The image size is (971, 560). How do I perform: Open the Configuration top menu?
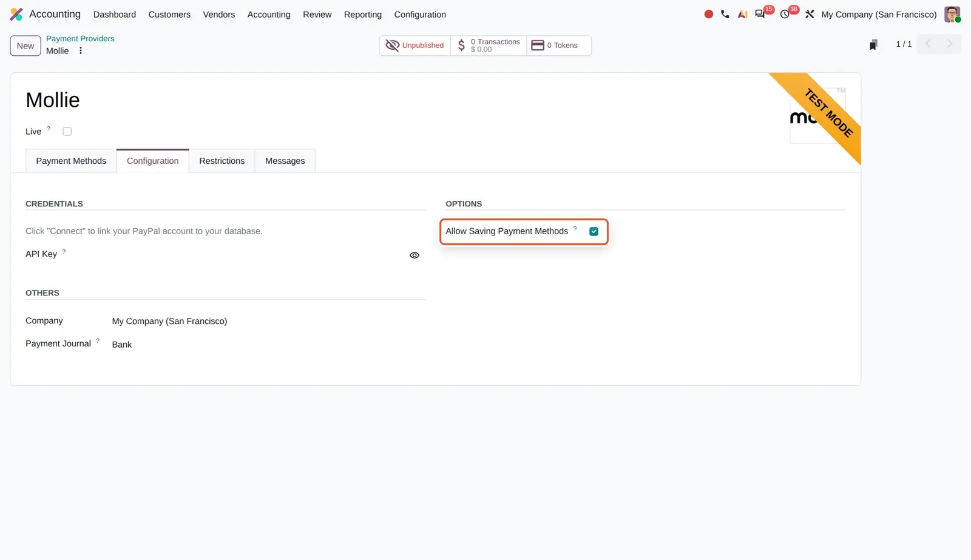420,15
